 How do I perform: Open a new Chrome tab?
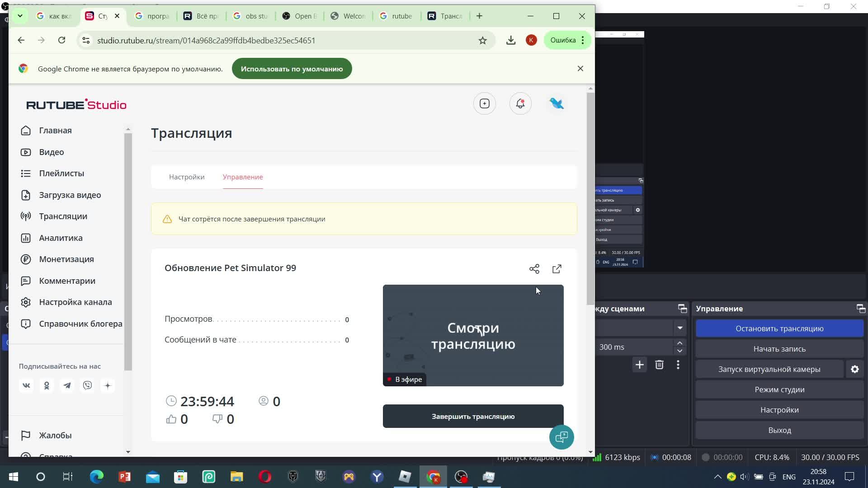pos(480,16)
